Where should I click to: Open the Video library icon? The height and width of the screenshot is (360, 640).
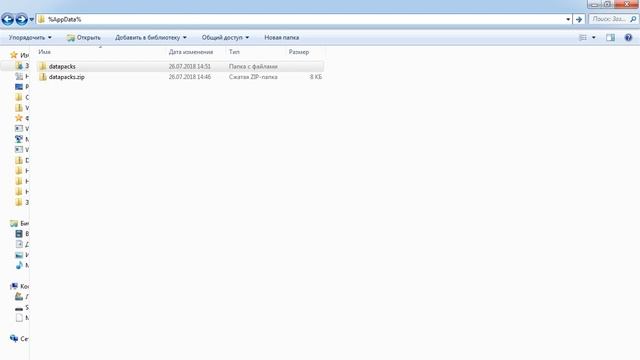[x=19, y=233]
